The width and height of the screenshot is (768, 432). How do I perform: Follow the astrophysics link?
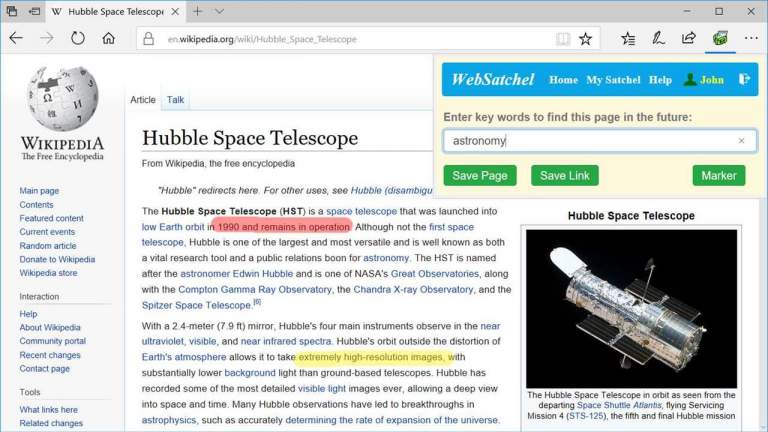click(168, 420)
